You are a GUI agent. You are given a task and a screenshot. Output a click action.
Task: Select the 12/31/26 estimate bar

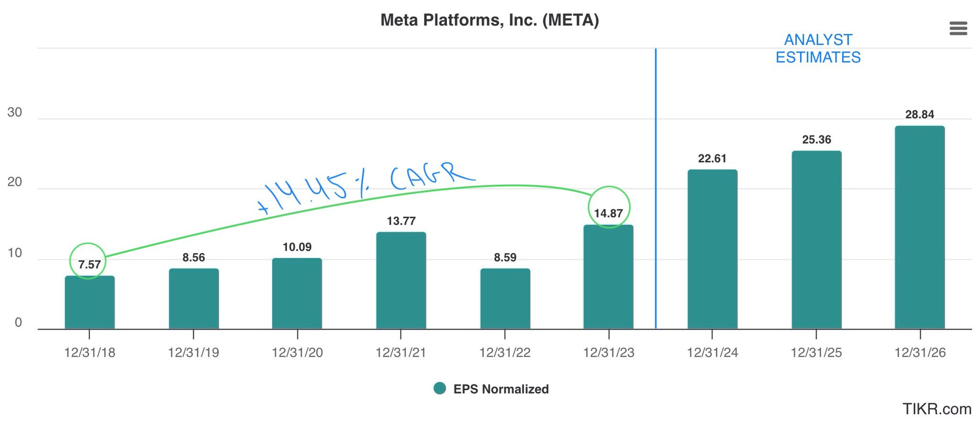point(919,227)
